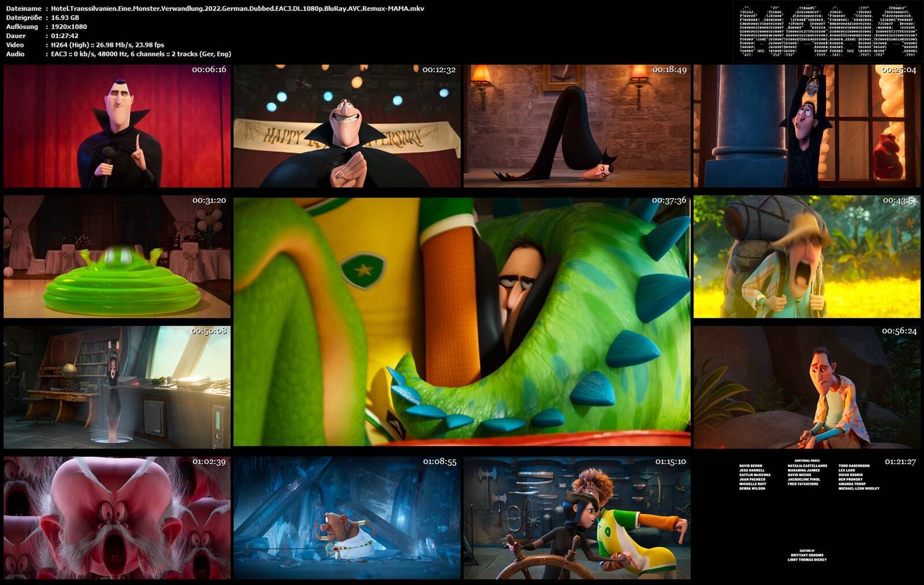This screenshot has width=924, height=585.
Task: Click the resolution value 1920x1080
Action: click(69, 27)
